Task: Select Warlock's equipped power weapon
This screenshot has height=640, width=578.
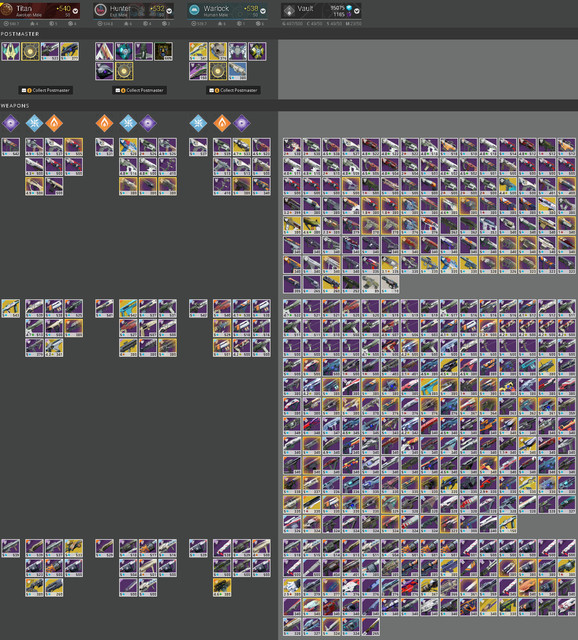Action: click(x=198, y=548)
